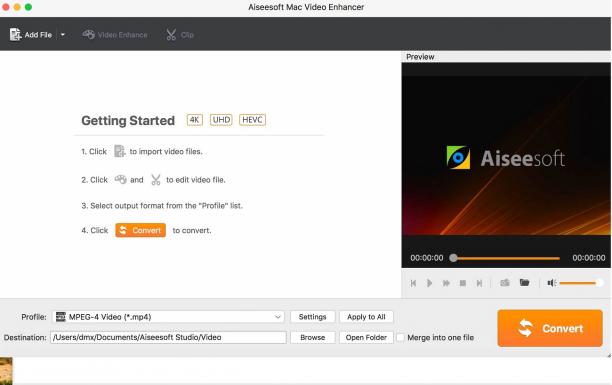The image size is (612, 385).
Task: Click the 4K badge
Action: [194, 119]
